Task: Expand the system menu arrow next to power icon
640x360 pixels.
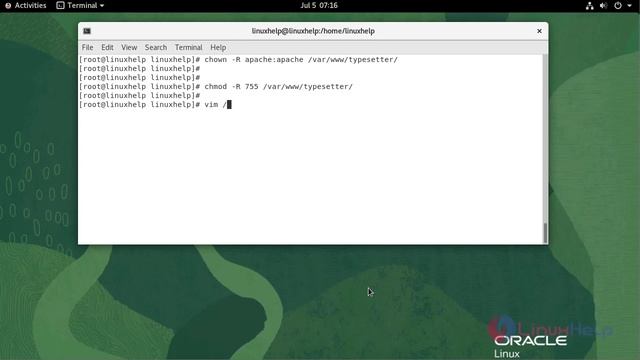Action: click(629, 6)
